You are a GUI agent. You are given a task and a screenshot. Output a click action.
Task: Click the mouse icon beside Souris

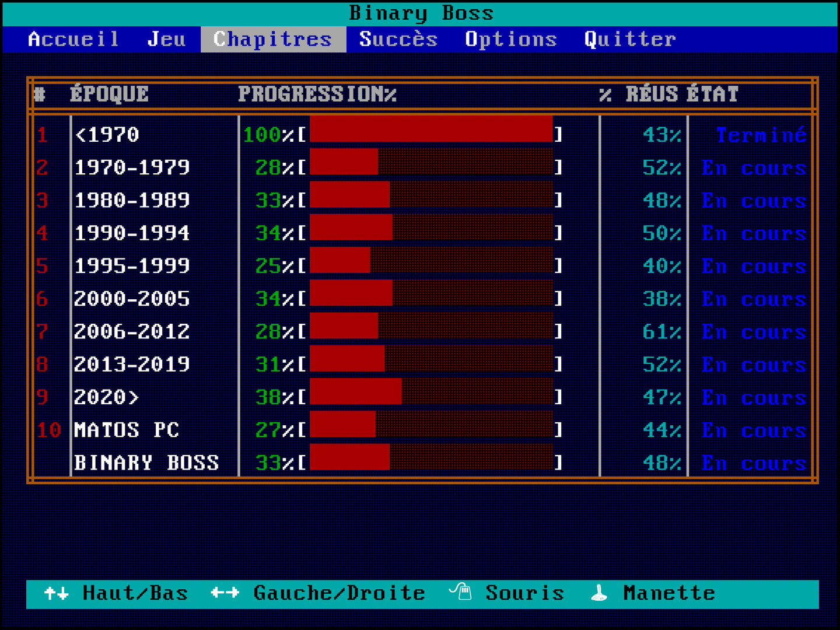pos(460,592)
